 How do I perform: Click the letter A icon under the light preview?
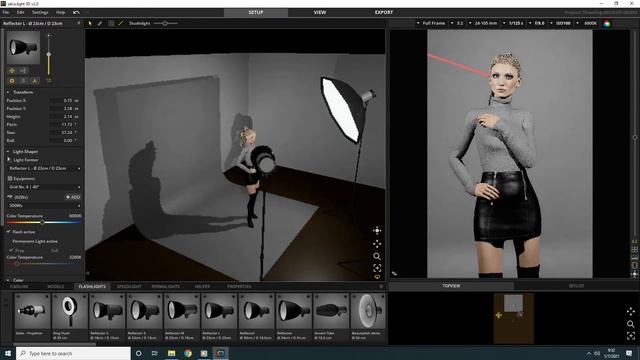[x=35, y=81]
